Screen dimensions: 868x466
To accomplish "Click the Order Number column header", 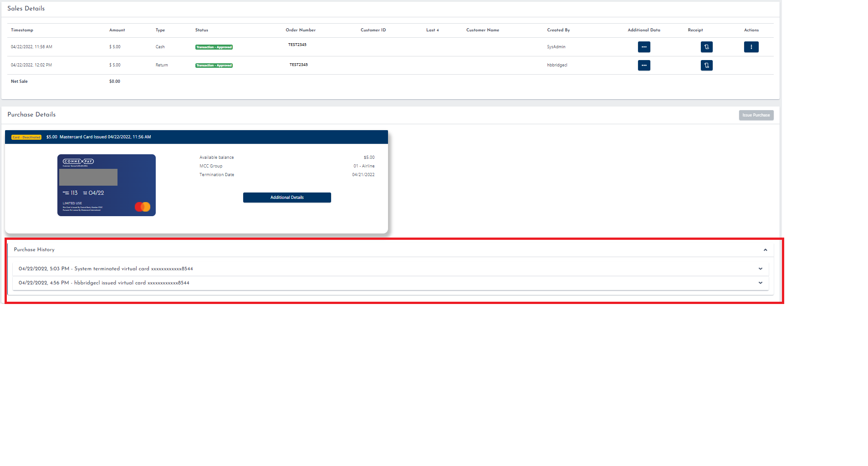I will (301, 30).
